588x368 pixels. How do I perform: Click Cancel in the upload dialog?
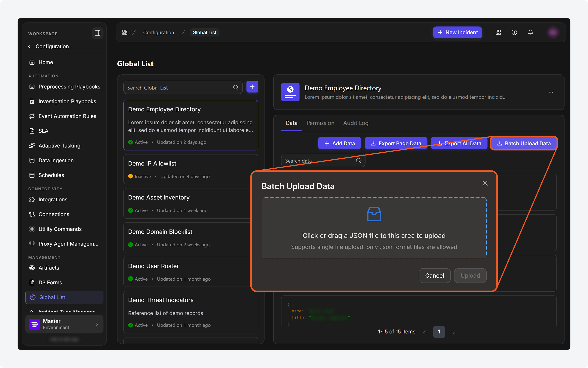point(434,276)
